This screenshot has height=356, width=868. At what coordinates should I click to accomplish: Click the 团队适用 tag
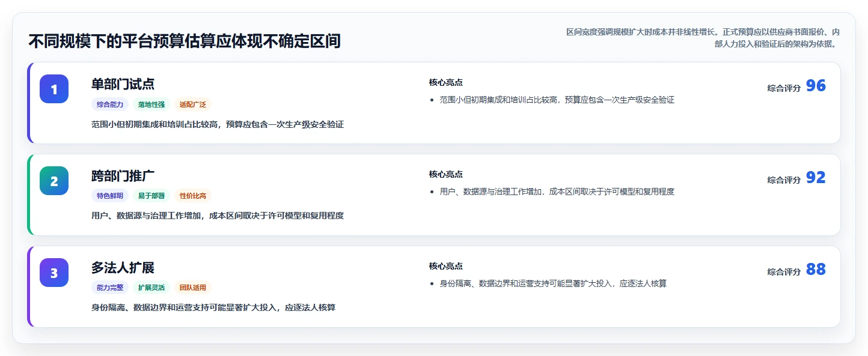click(193, 288)
